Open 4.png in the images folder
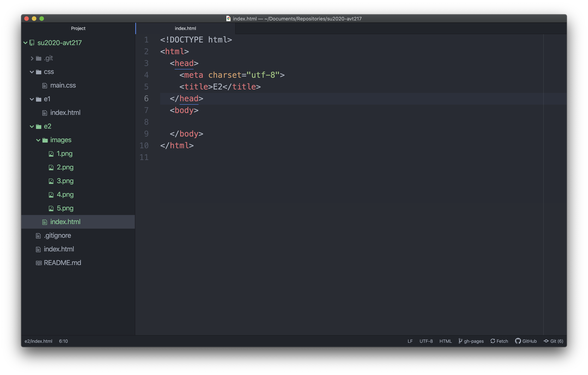This screenshot has height=375, width=588. pyautogui.click(x=65, y=195)
